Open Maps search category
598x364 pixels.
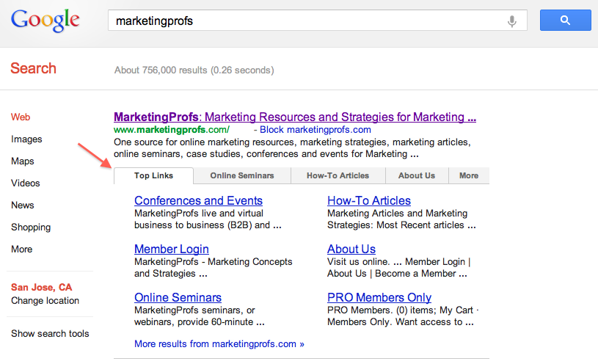pos(23,161)
